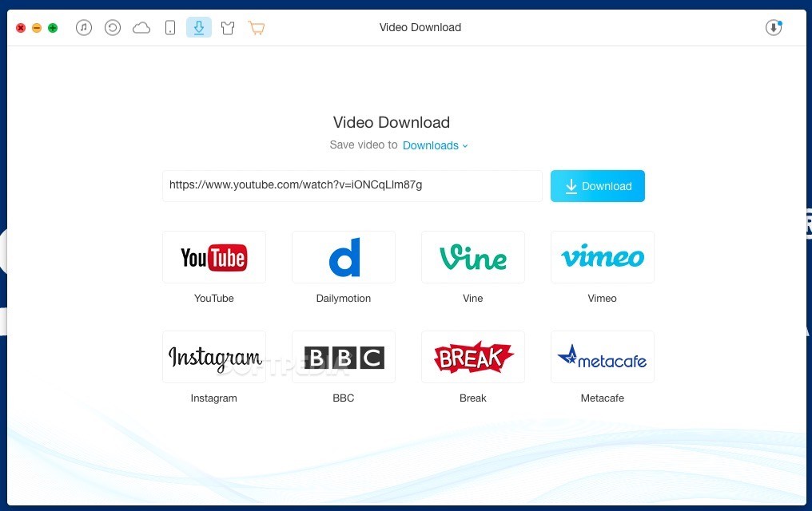
Task: Open the iCloud content toolbar icon
Action: [141, 27]
